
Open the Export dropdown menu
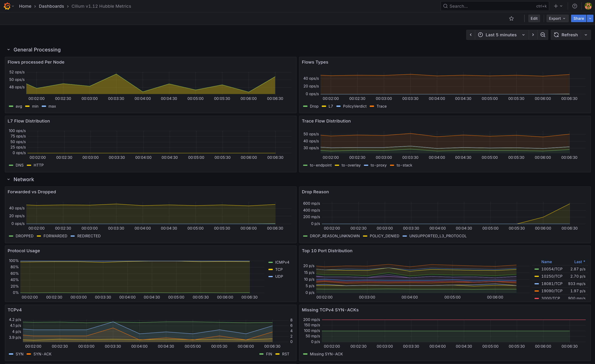coord(557,19)
